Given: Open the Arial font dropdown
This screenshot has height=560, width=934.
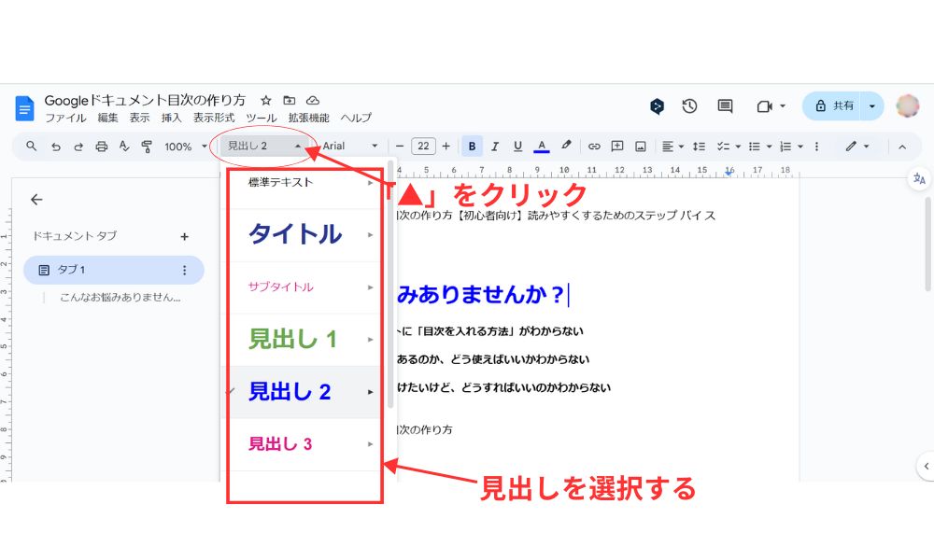Looking at the screenshot, I should pyautogui.click(x=350, y=146).
